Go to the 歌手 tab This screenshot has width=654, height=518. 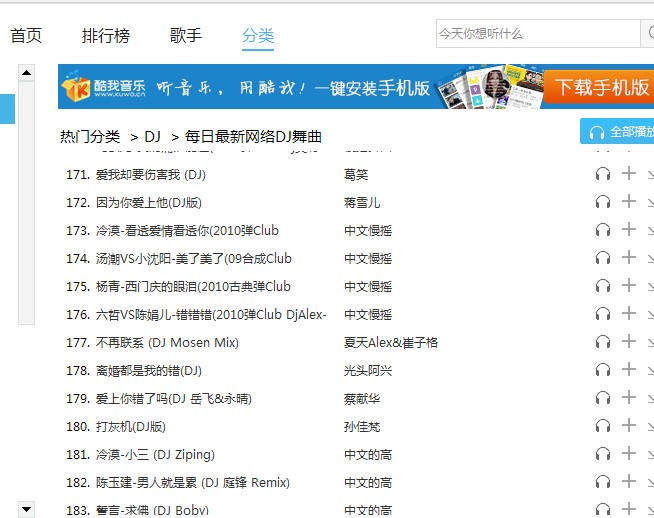[x=186, y=36]
